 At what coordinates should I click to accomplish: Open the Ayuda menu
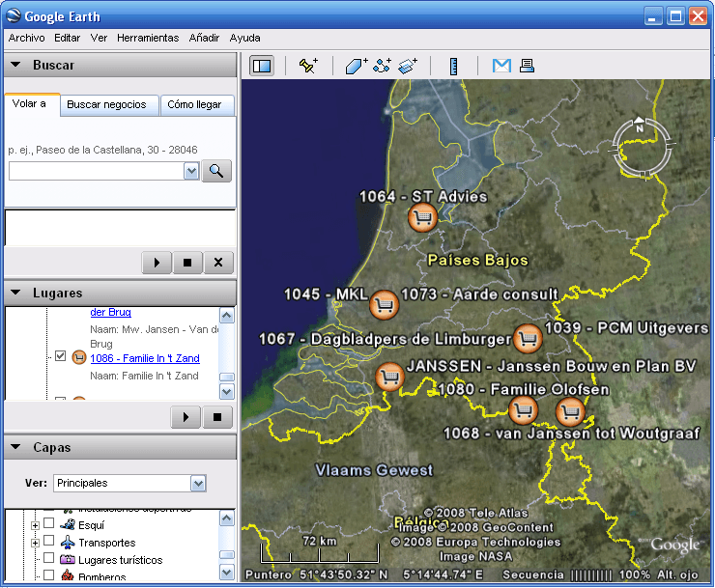[244, 38]
